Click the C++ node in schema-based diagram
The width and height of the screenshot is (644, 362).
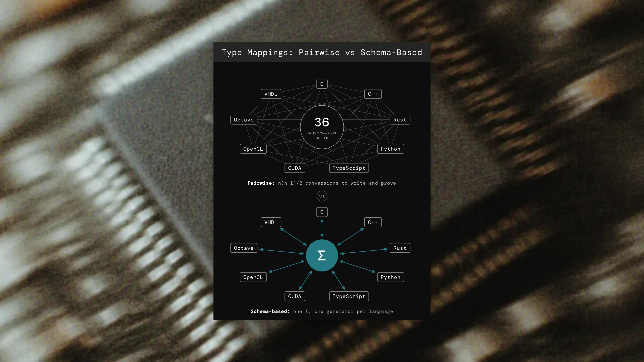pos(373,222)
